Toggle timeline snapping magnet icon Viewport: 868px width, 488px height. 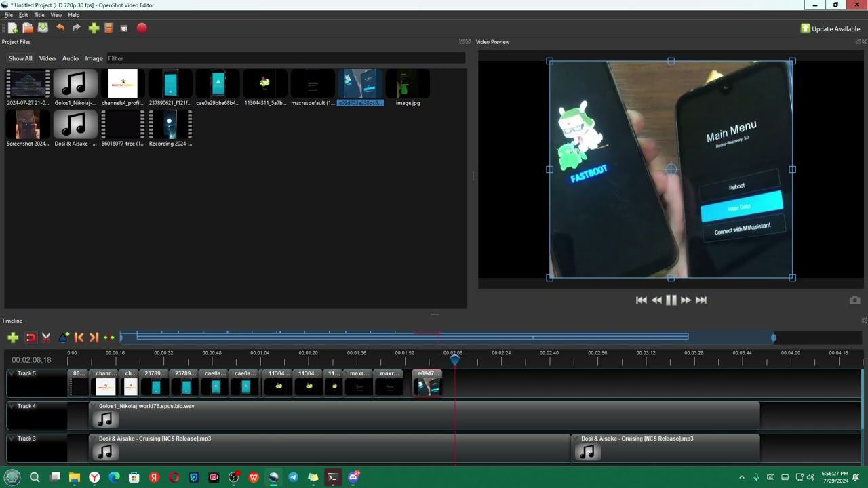(31, 338)
